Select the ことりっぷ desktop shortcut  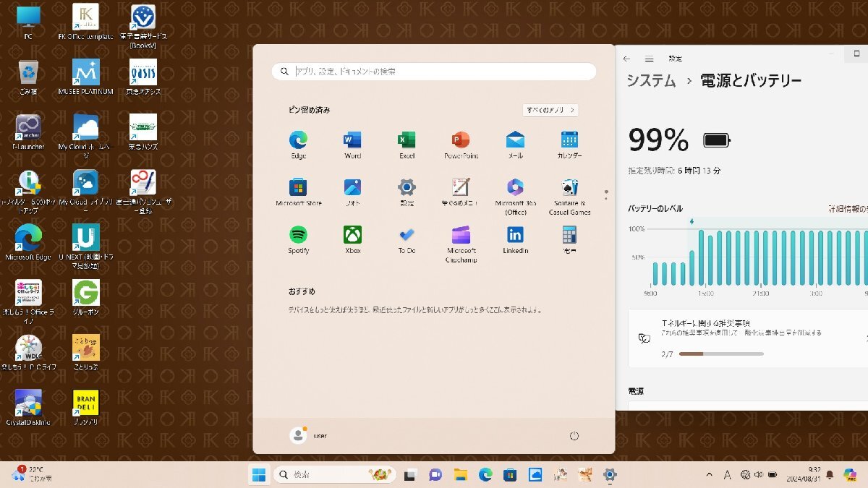[x=86, y=352]
